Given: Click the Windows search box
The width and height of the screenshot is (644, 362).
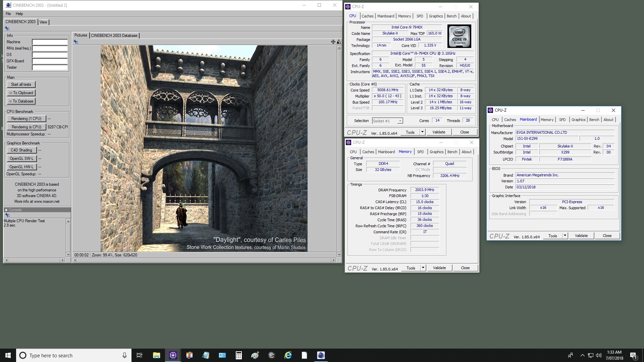Looking at the screenshot, I should (x=73, y=355).
